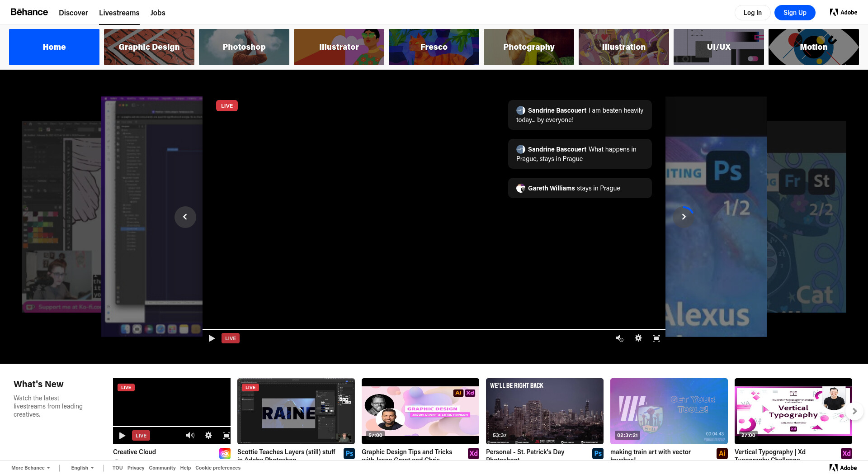Show previous stream in main carousel
Screen dimensions: 868x475
(x=185, y=217)
